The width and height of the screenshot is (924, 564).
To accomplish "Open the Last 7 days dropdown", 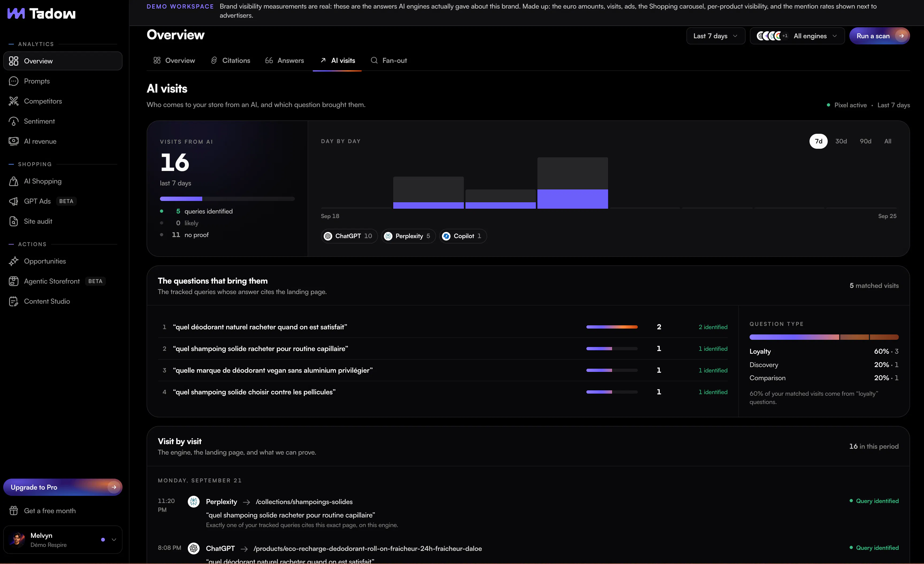I will [716, 36].
